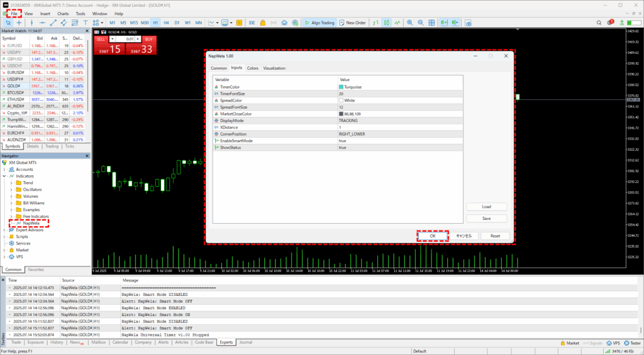Click the Reset button
644x355 pixels.
coord(496,236)
